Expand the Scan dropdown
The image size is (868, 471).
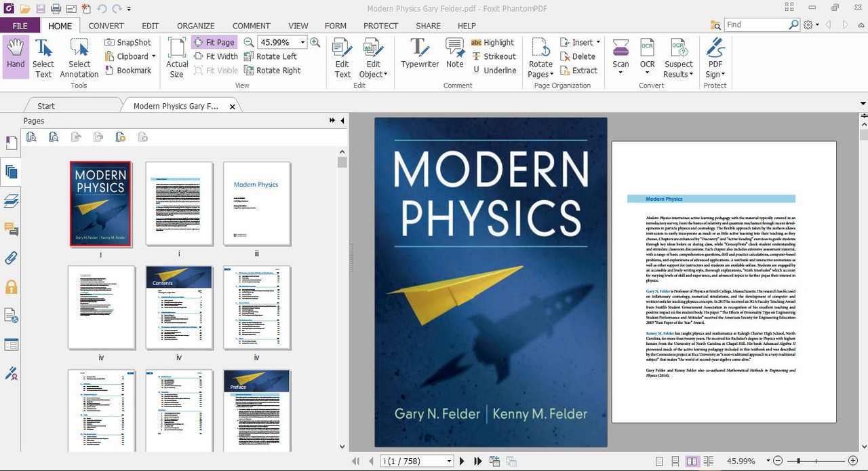(620, 73)
